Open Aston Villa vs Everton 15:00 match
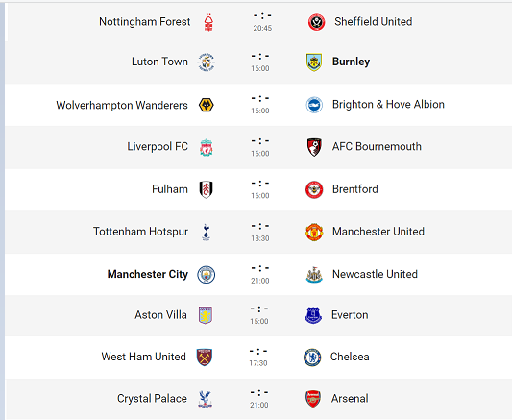This screenshot has width=512, height=420. point(259,315)
